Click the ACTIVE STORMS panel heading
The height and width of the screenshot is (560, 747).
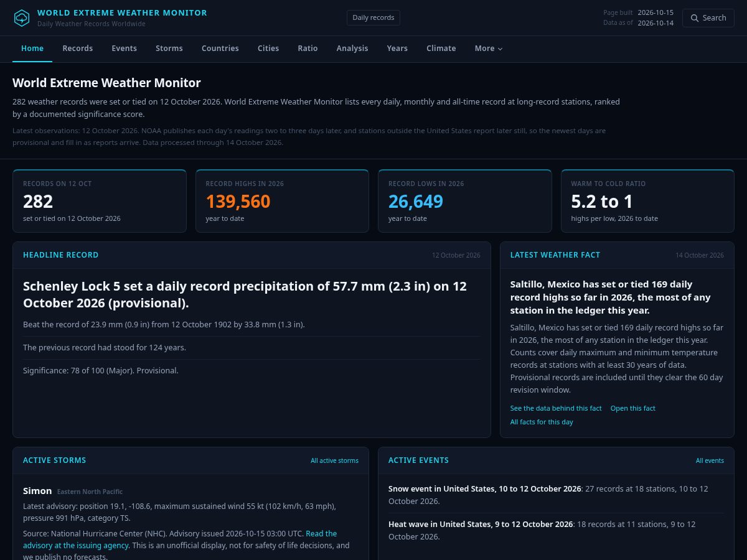(55, 460)
